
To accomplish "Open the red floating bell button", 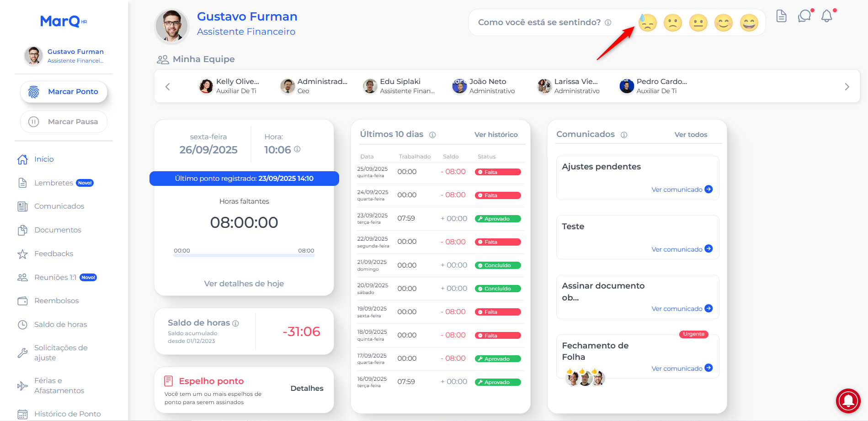I will click(x=848, y=401).
